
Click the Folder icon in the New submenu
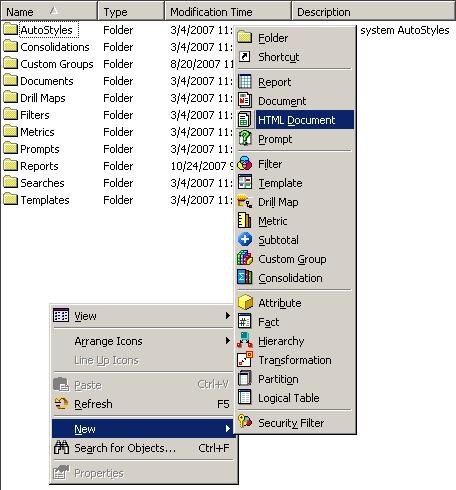pyautogui.click(x=245, y=38)
